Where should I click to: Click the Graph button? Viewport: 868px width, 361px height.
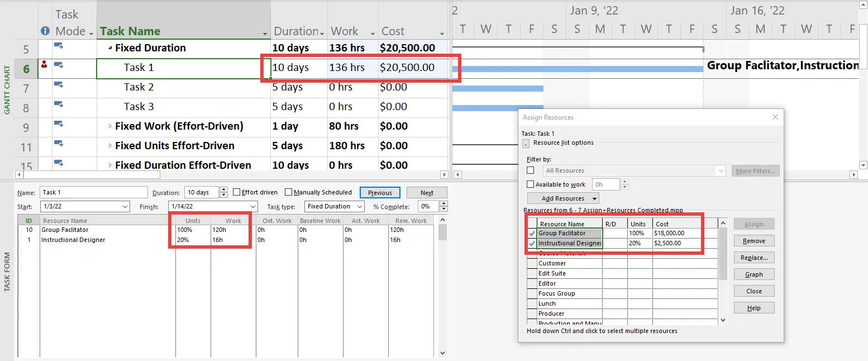pos(753,274)
